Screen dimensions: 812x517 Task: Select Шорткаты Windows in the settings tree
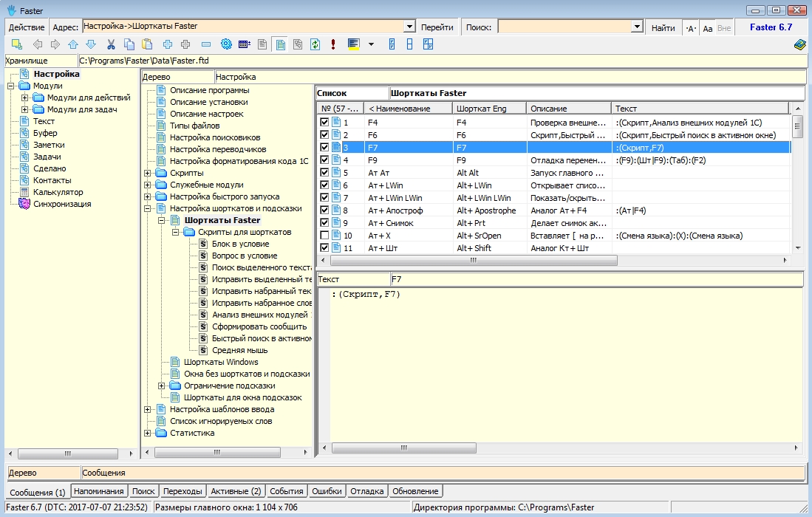point(221,362)
